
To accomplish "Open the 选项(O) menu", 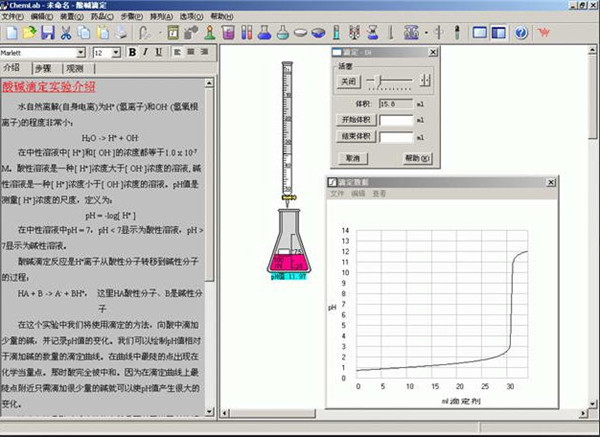I will (x=192, y=16).
